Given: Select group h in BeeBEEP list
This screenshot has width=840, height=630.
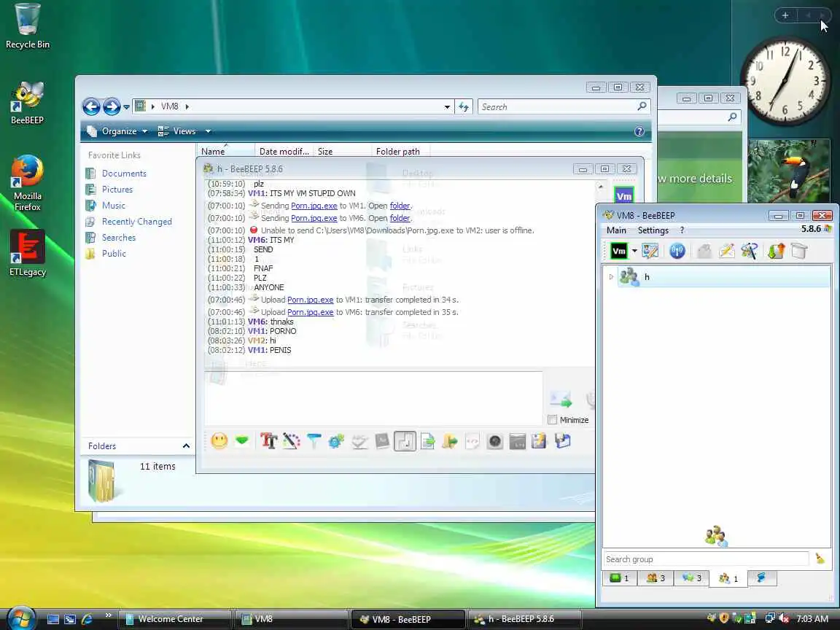Looking at the screenshot, I should pos(723,277).
